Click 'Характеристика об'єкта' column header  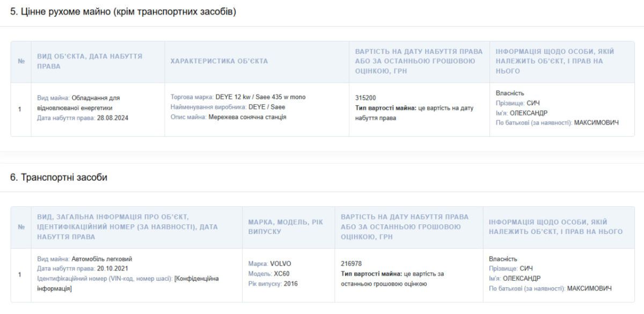[219, 61]
